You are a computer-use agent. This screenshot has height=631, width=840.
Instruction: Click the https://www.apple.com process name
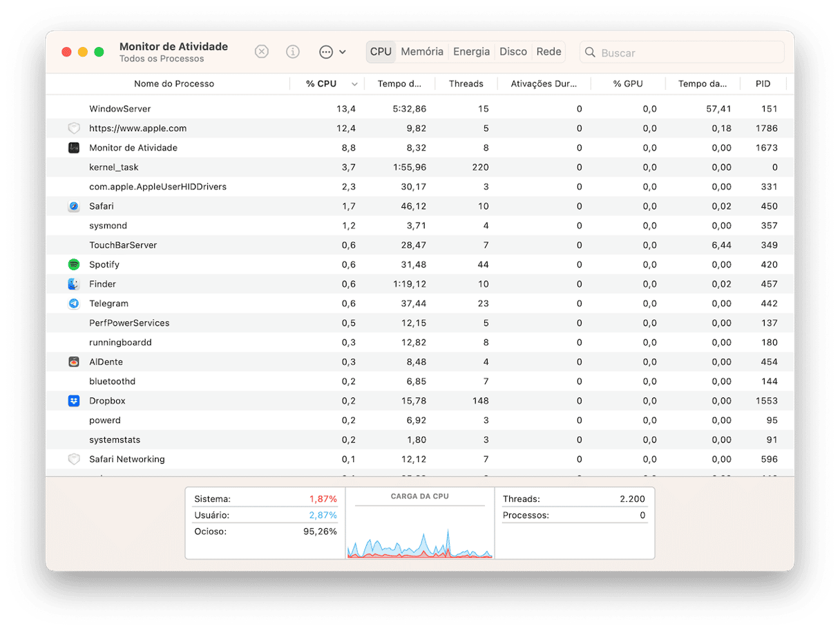(x=137, y=129)
